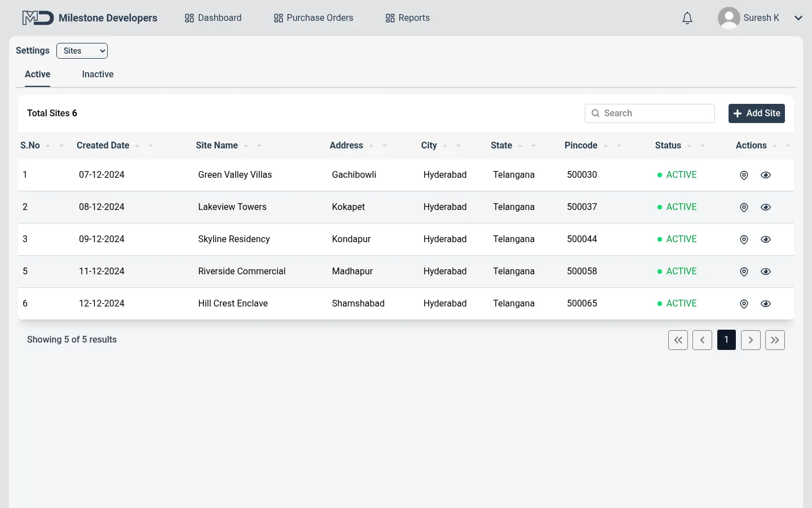This screenshot has width=812, height=508.
Task: Click location pin for Green Valley Villas
Action: coord(744,175)
